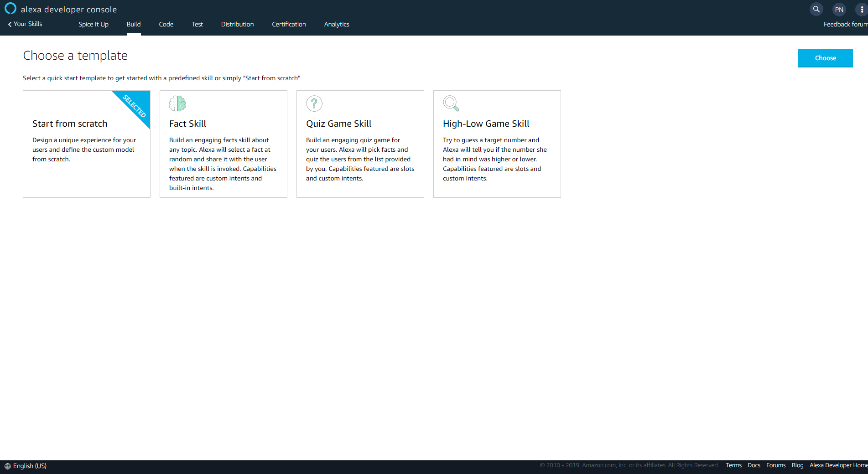Image resolution: width=868 pixels, height=474 pixels.
Task: Click the globe language icon
Action: 7,466
